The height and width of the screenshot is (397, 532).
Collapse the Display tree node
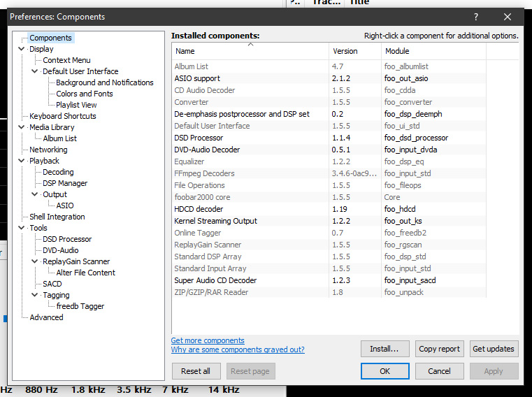tap(22, 49)
